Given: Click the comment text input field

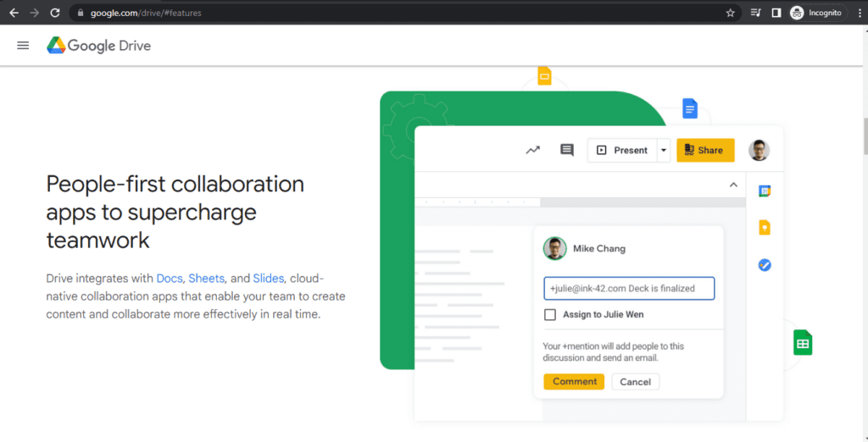Looking at the screenshot, I should (x=629, y=288).
